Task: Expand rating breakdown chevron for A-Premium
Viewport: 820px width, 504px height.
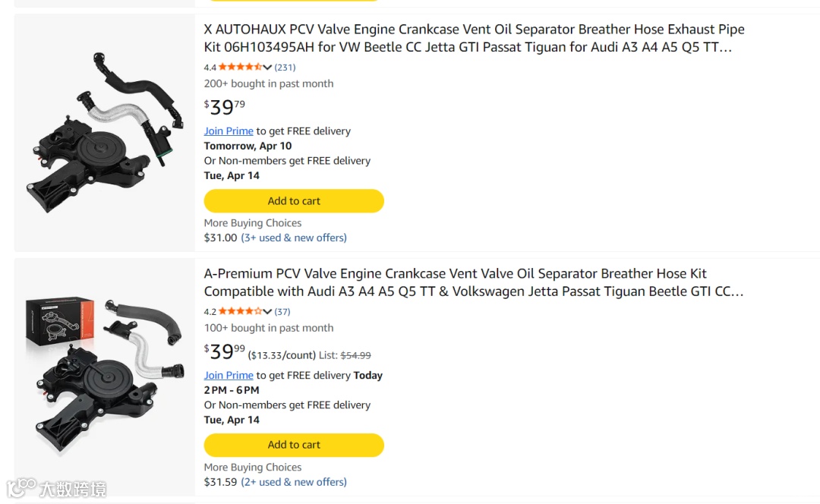Action: (x=267, y=311)
